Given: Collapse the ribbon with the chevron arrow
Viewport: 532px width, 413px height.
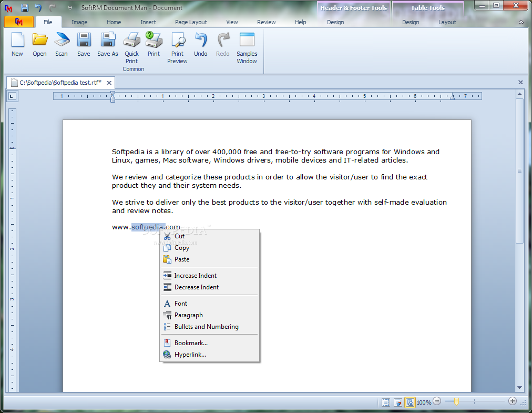Looking at the screenshot, I should [x=521, y=22].
